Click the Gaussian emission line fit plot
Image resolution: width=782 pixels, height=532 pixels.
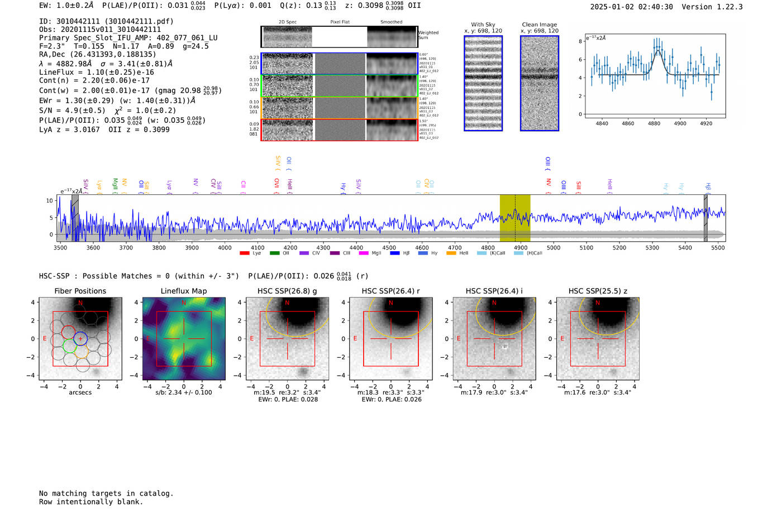pos(655,76)
